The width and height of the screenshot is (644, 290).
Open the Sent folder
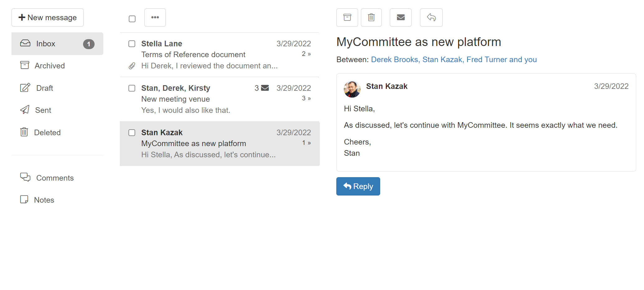coord(57,110)
